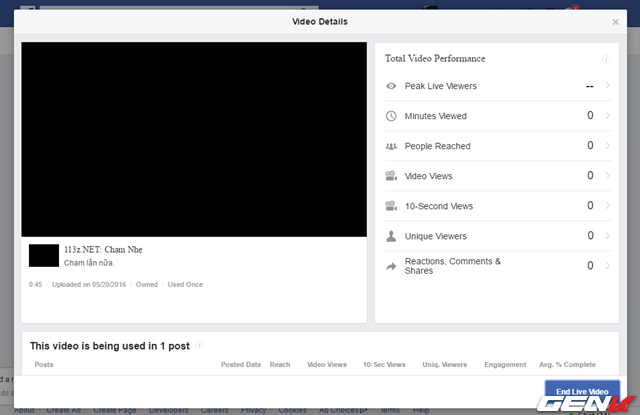Click the 10-Sec Views column header
Image resolution: width=640 pixels, height=415 pixels.
point(384,364)
